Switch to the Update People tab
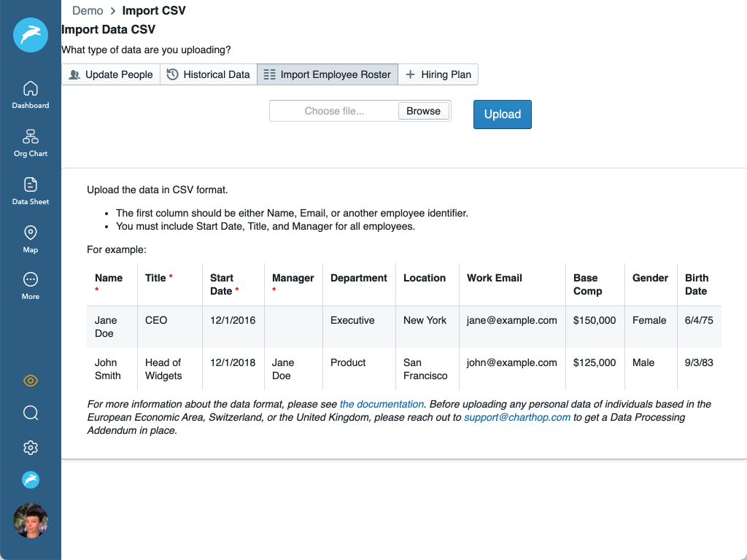This screenshot has width=747, height=560. coord(110,74)
